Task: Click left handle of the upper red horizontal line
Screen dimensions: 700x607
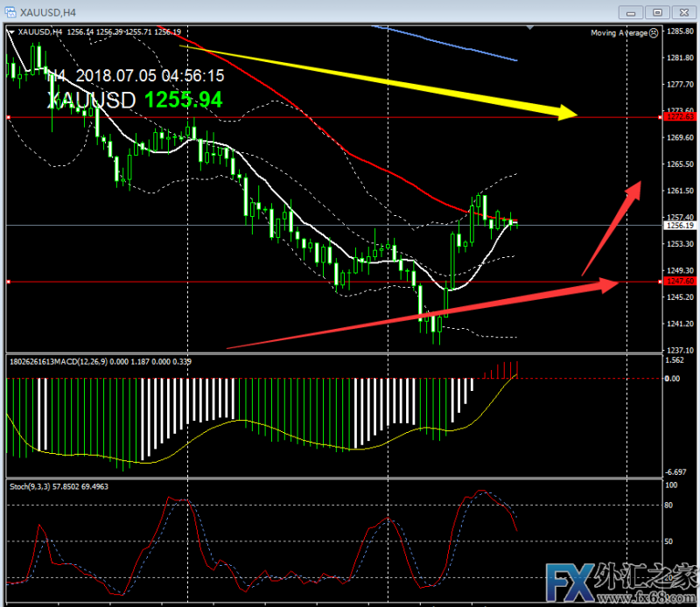Action: pyautogui.click(x=9, y=117)
